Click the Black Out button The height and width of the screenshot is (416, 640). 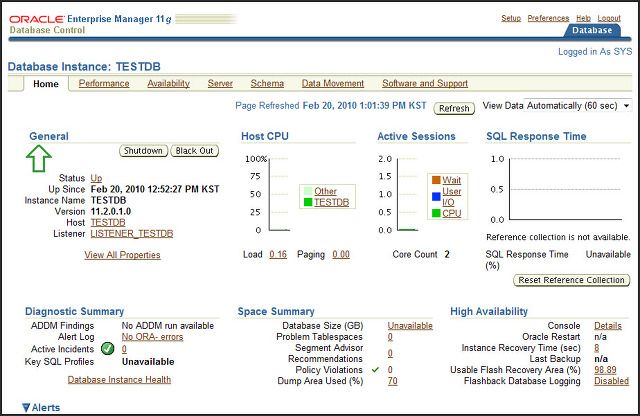coord(194,151)
